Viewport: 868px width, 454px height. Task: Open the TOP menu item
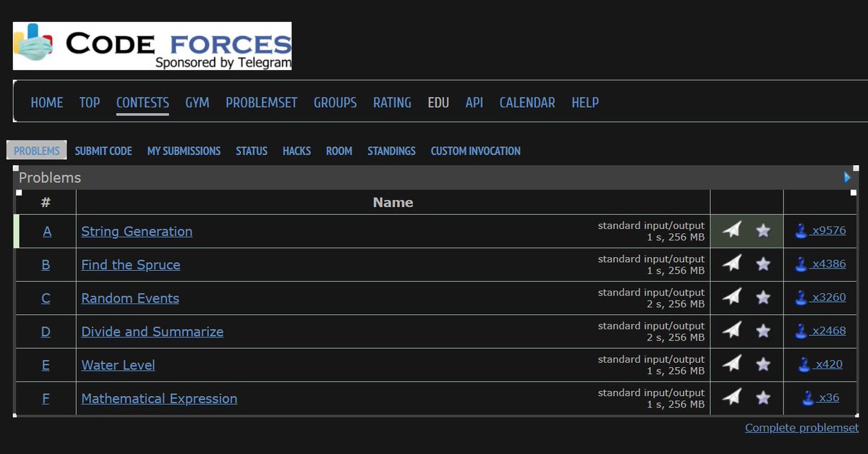click(90, 103)
